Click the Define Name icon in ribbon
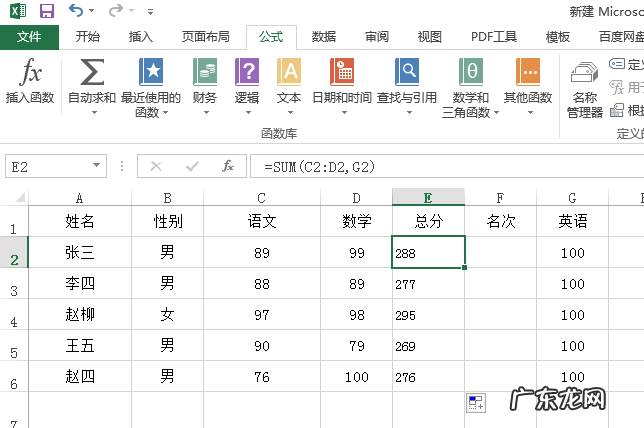 pyautogui.click(x=616, y=64)
